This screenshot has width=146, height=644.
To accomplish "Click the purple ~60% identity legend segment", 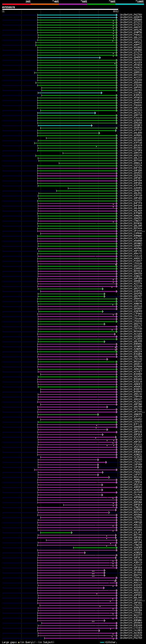I will 73,4.
